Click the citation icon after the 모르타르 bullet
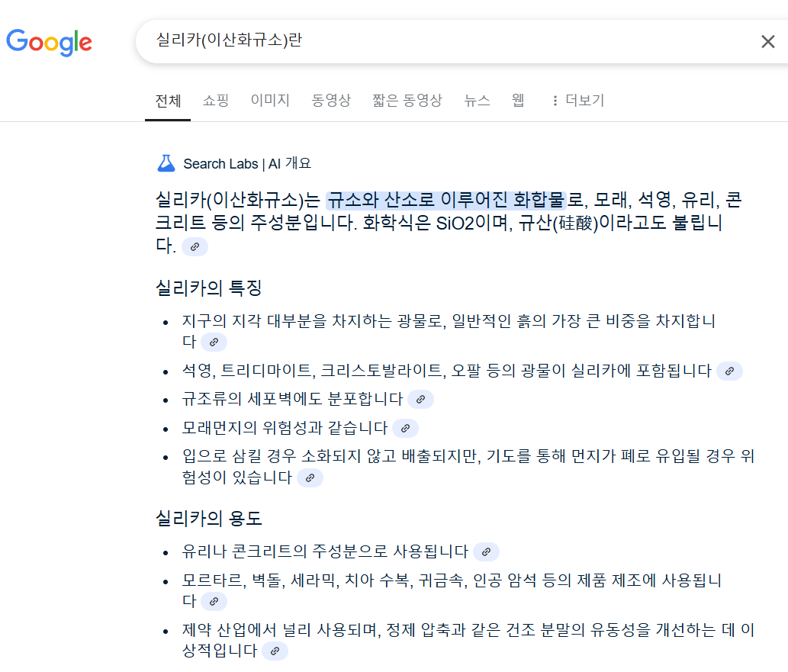 [214, 600]
